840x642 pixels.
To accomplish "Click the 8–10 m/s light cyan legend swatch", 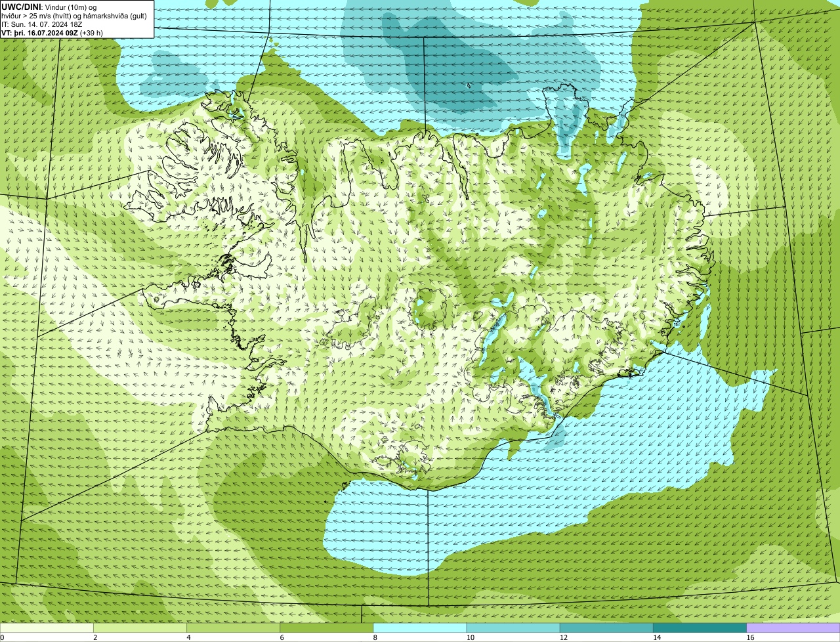I will click(420, 628).
